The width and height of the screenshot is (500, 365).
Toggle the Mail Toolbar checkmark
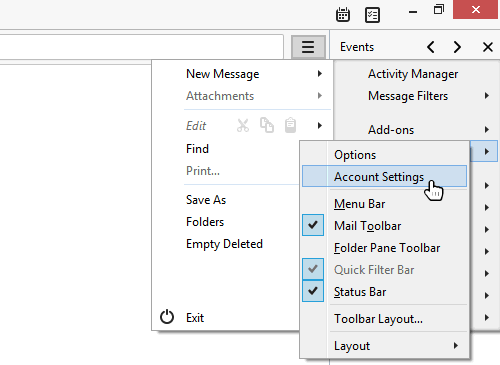(313, 225)
